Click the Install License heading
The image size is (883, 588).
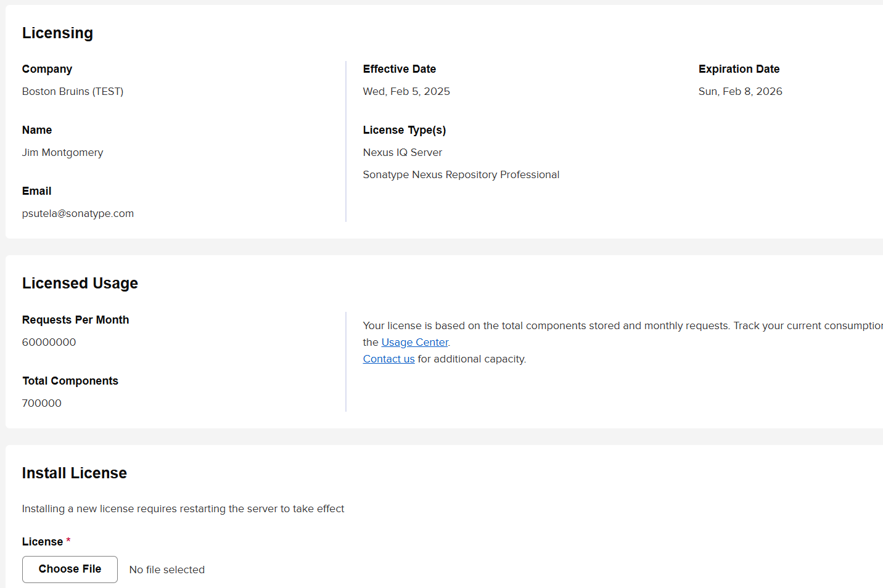[x=74, y=473]
